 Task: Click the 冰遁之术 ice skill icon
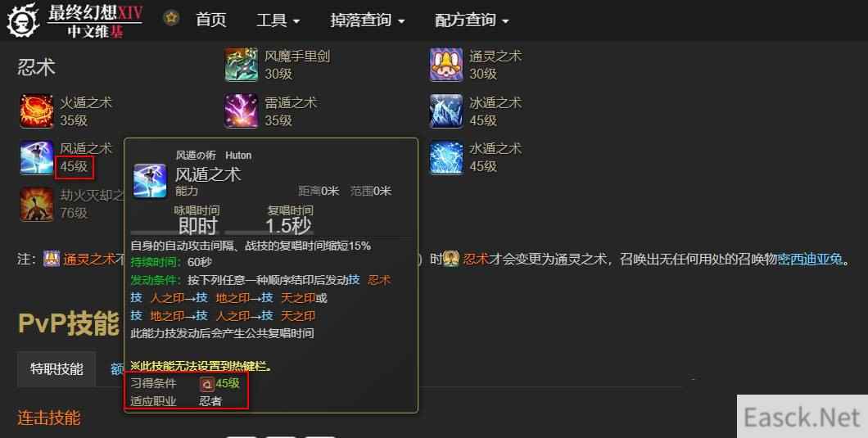[446, 111]
